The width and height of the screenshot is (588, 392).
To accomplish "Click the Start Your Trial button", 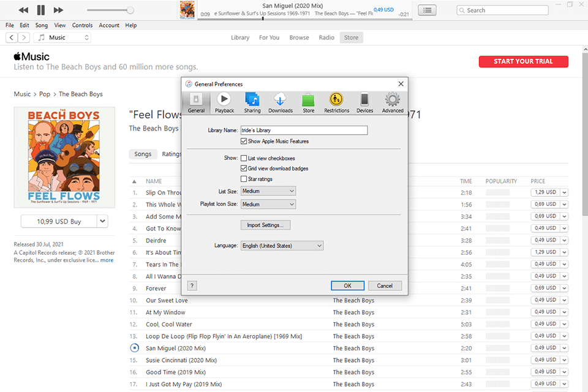I will tap(524, 61).
